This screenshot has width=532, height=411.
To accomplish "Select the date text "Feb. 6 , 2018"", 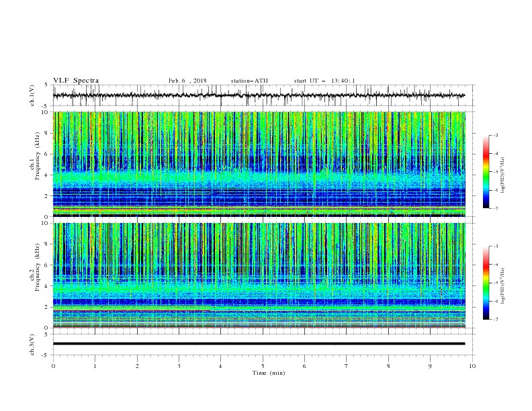I will click(x=187, y=81).
